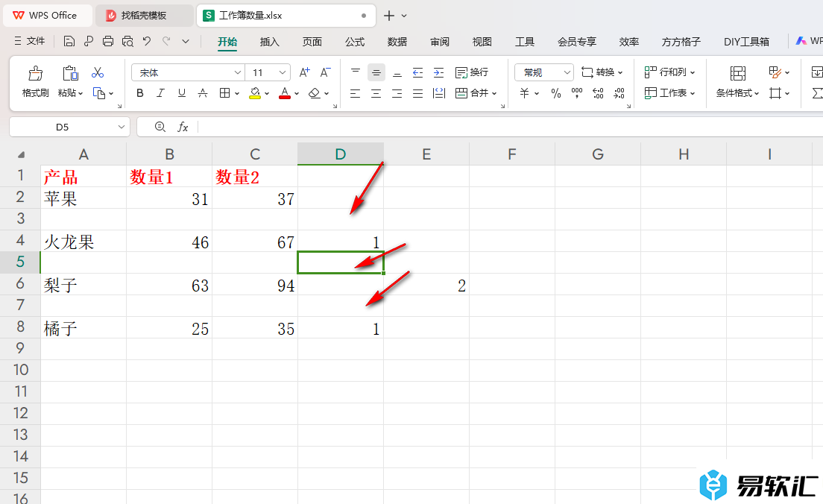Open the font name dropdown 宋体
823x504 pixels.
(238, 72)
